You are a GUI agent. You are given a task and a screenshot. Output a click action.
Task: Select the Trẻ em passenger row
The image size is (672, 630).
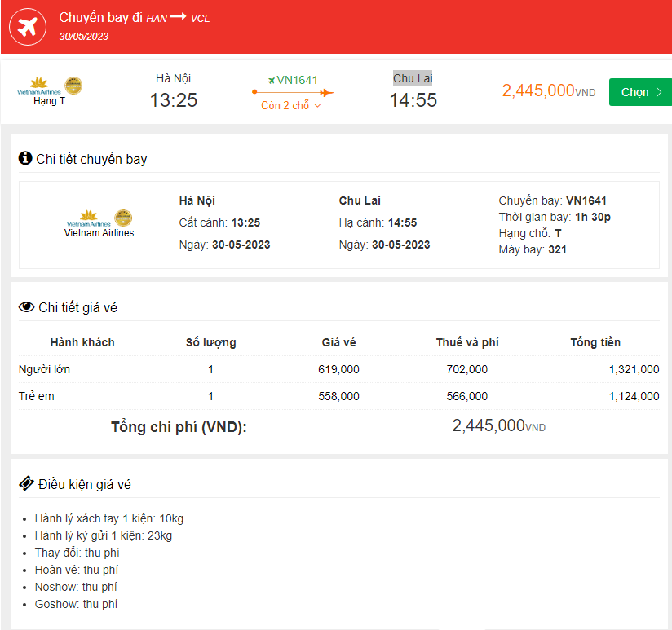pos(37,396)
